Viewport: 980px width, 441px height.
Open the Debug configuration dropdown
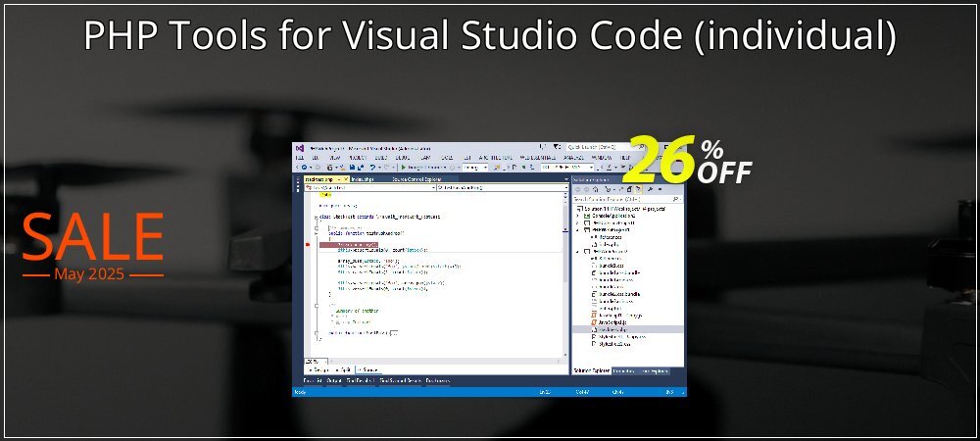[x=475, y=168]
